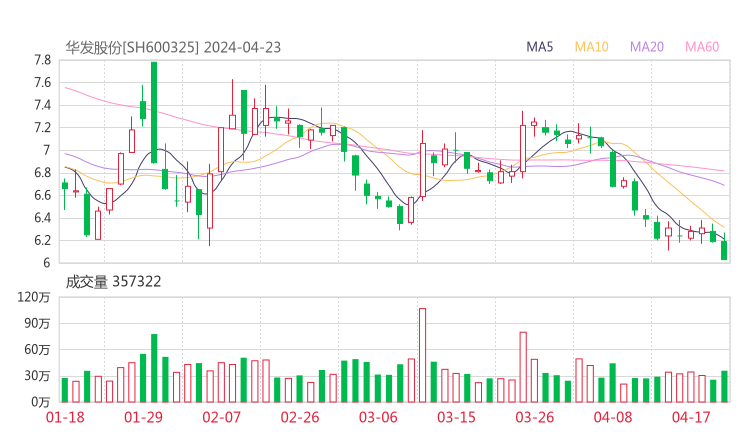The height and width of the screenshot is (440, 740).
Task: Click the MA20 legend label
Action: click(647, 47)
